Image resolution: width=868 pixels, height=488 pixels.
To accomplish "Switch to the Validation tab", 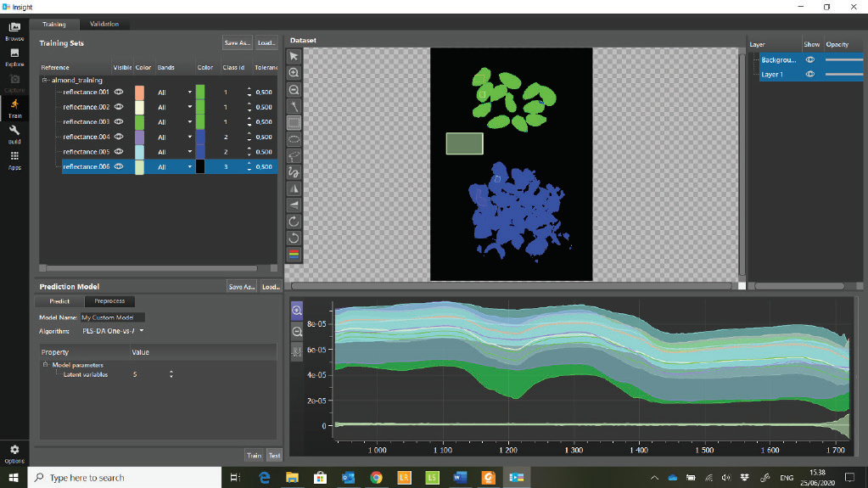I will pos(104,24).
